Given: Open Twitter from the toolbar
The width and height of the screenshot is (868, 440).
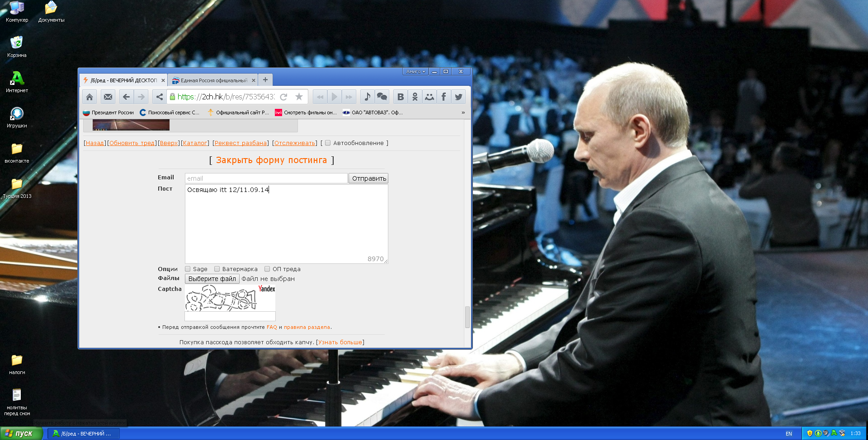Looking at the screenshot, I should 458,97.
